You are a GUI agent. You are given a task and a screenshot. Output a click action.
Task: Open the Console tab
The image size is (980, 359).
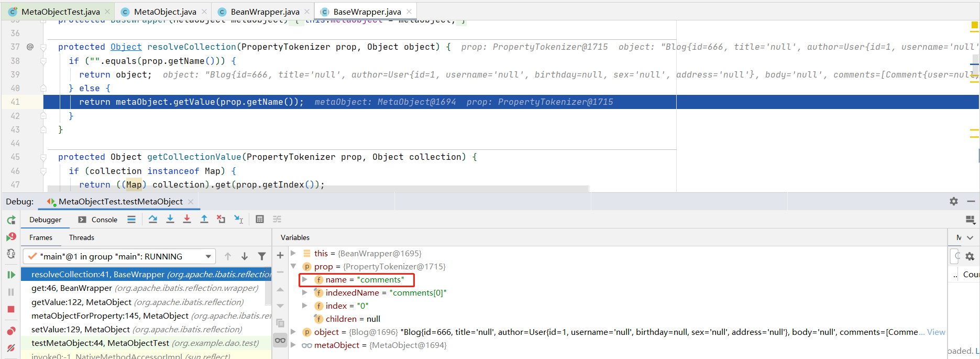point(98,220)
